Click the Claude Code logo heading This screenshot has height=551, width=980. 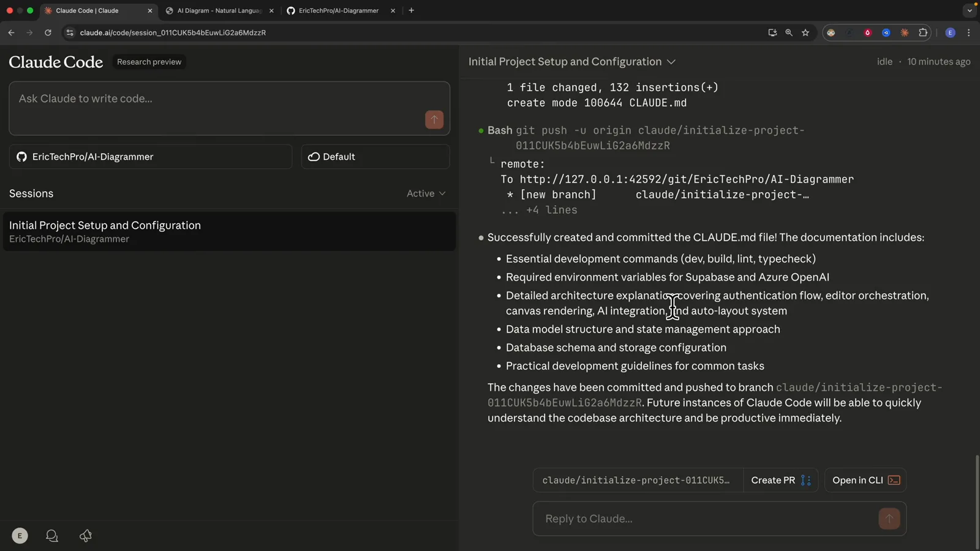tap(56, 62)
